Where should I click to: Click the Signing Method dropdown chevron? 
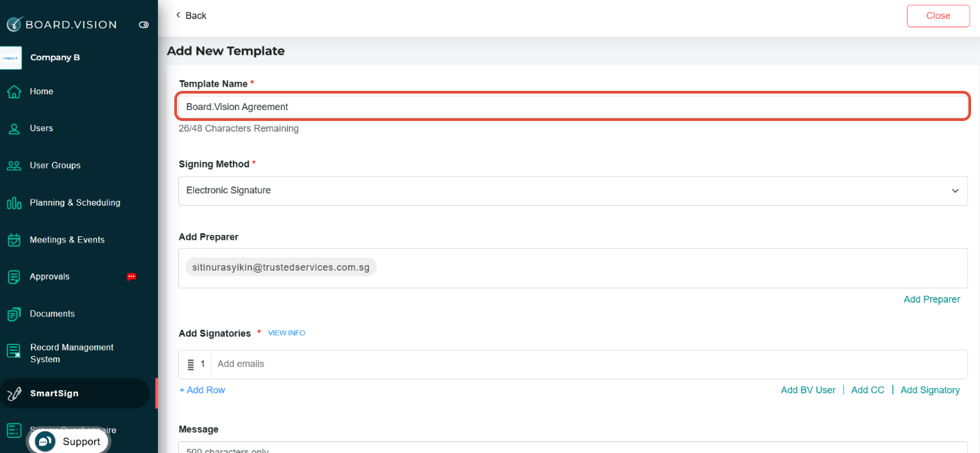[955, 191]
